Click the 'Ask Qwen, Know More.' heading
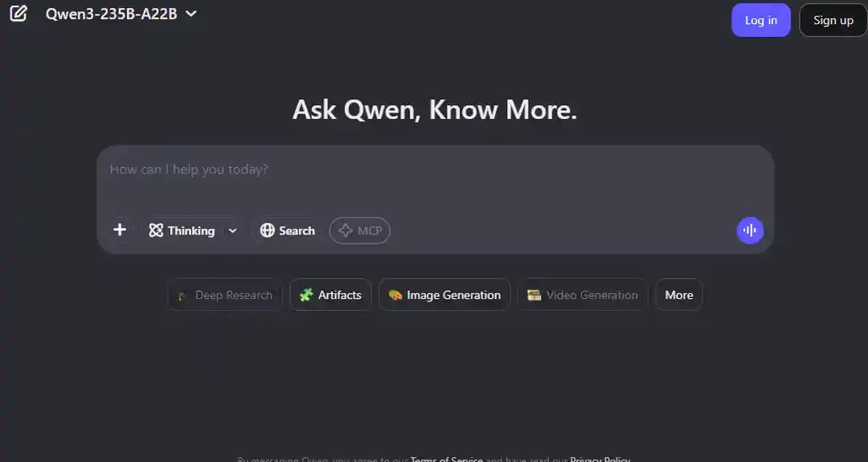This screenshot has height=462, width=868. pyautogui.click(x=435, y=109)
